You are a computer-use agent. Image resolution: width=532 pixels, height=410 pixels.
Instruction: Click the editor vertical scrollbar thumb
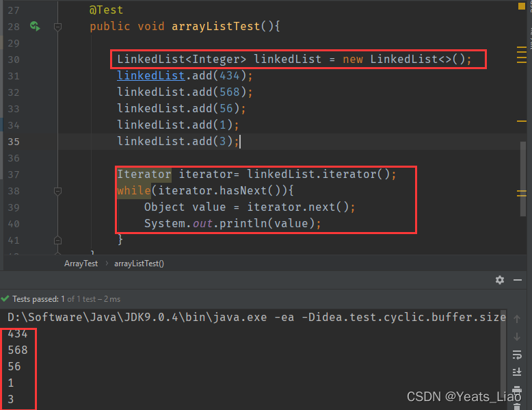(523, 179)
